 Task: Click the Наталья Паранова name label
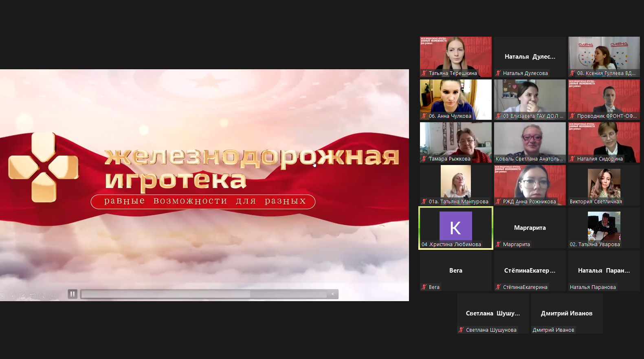[x=593, y=287]
